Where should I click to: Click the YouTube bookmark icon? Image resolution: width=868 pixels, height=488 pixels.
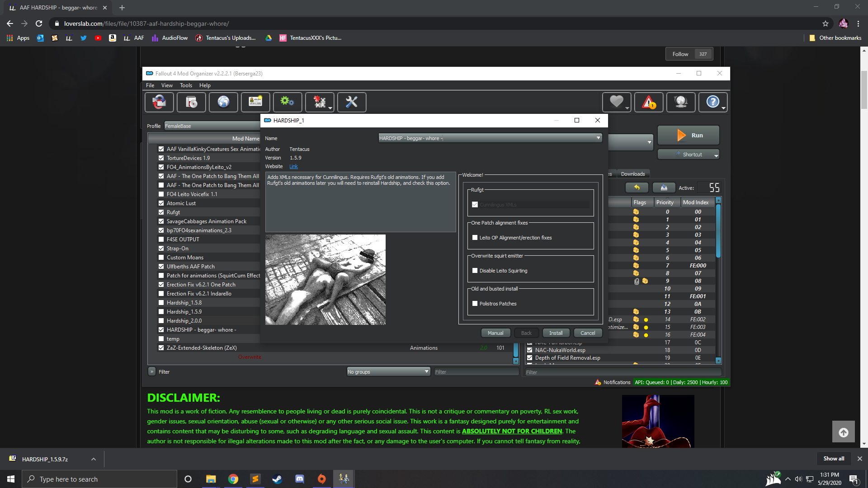pos(98,38)
